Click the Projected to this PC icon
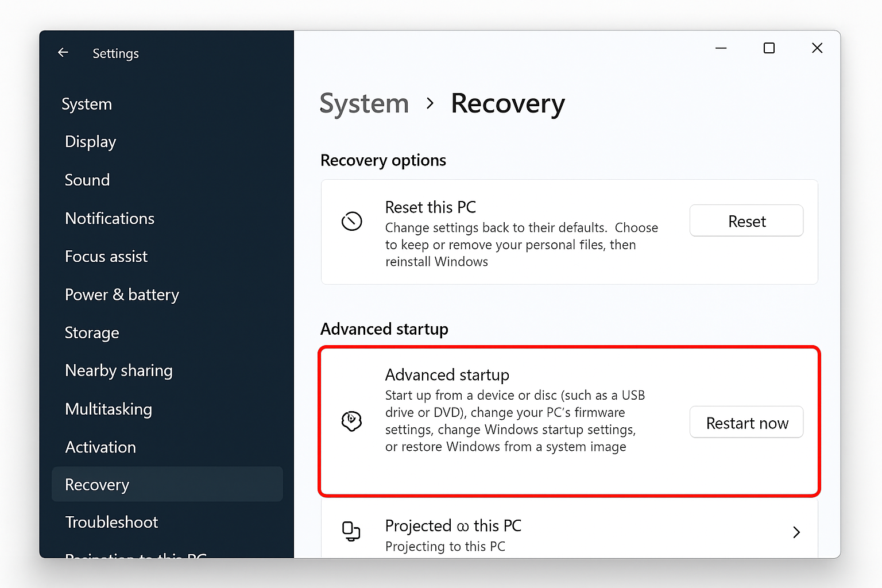The image size is (882, 588). [x=351, y=531]
